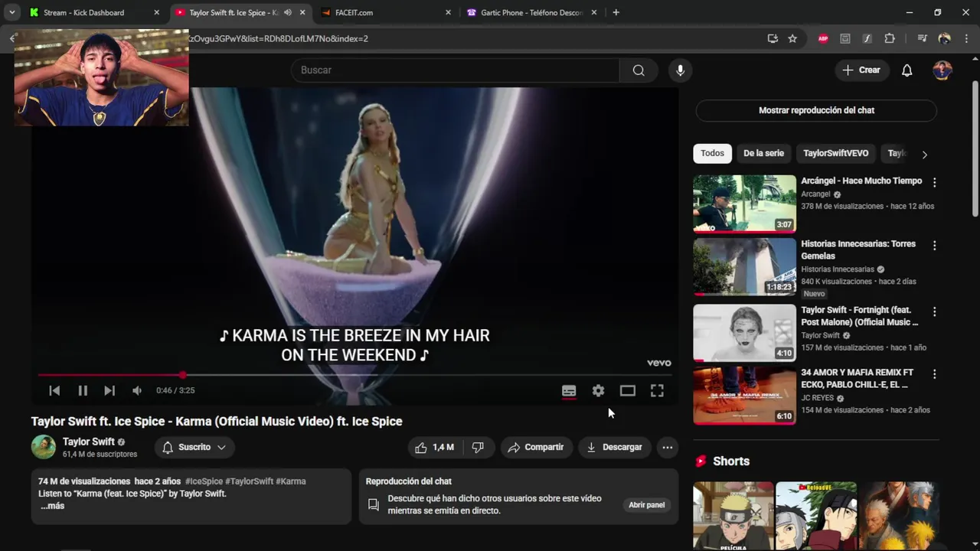The image size is (980, 551).
Task: Open YouTube notifications bell
Action: pos(906,70)
